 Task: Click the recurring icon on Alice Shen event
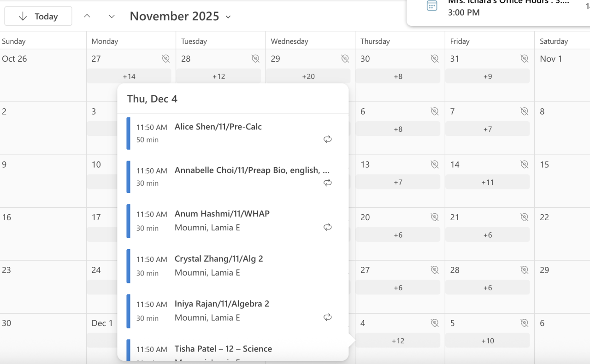[x=328, y=139]
